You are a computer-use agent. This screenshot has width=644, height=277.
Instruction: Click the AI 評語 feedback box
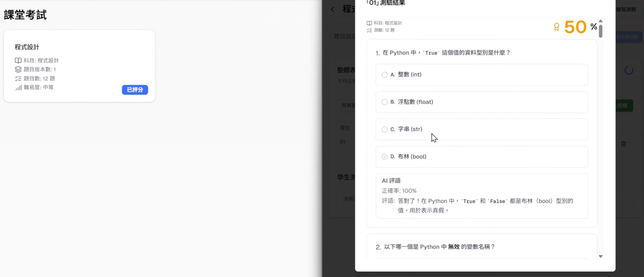(482, 196)
